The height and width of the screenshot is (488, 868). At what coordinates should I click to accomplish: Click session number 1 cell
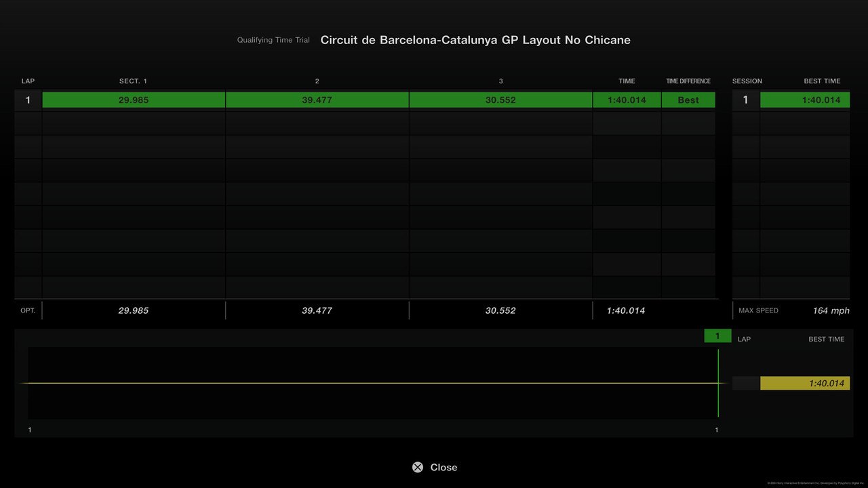pos(745,100)
